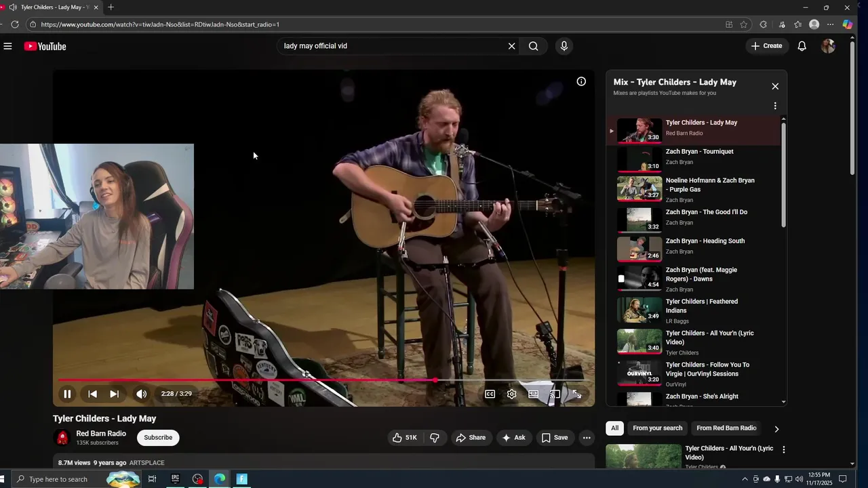Open browser extensions puzzle icon
This screenshot has width=868, height=488.
[x=764, y=24]
